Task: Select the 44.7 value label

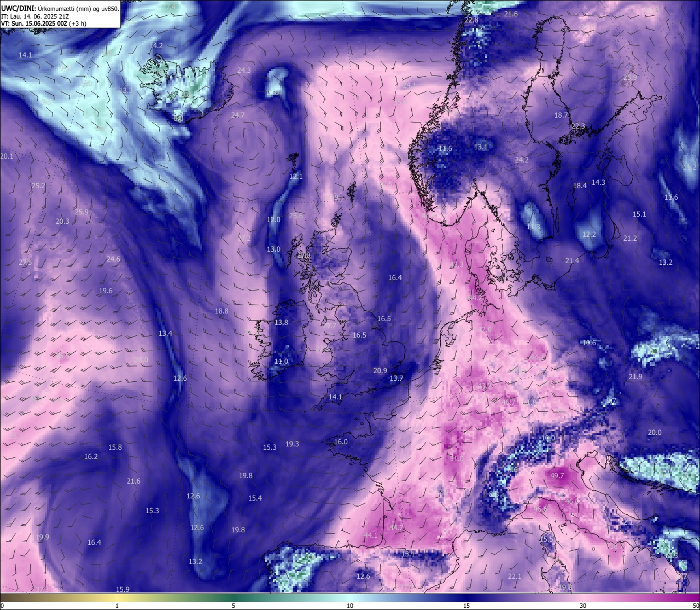Action: 396,528
